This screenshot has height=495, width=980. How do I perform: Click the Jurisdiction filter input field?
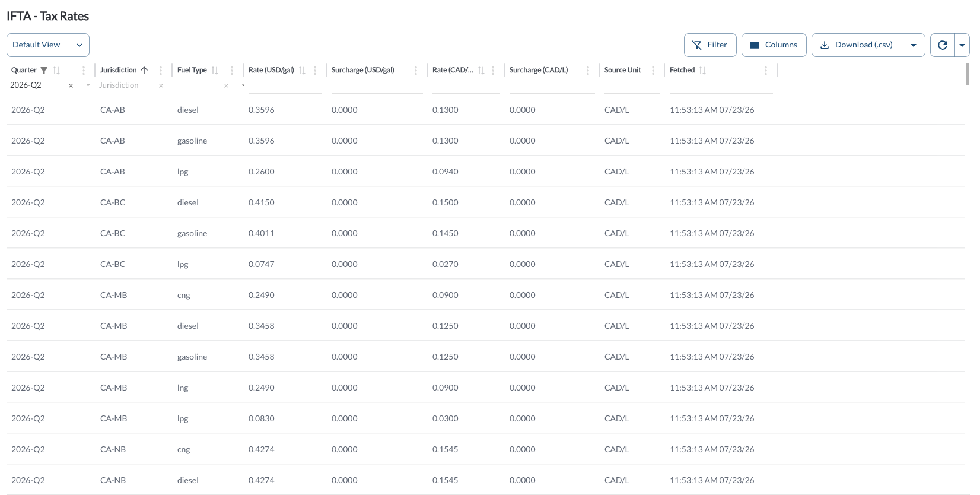(128, 85)
